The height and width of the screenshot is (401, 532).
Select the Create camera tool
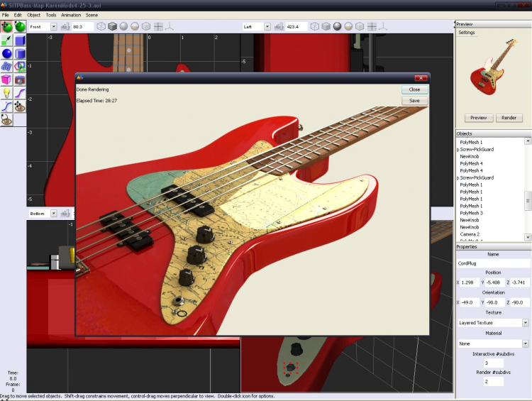pyautogui.click(x=20, y=80)
